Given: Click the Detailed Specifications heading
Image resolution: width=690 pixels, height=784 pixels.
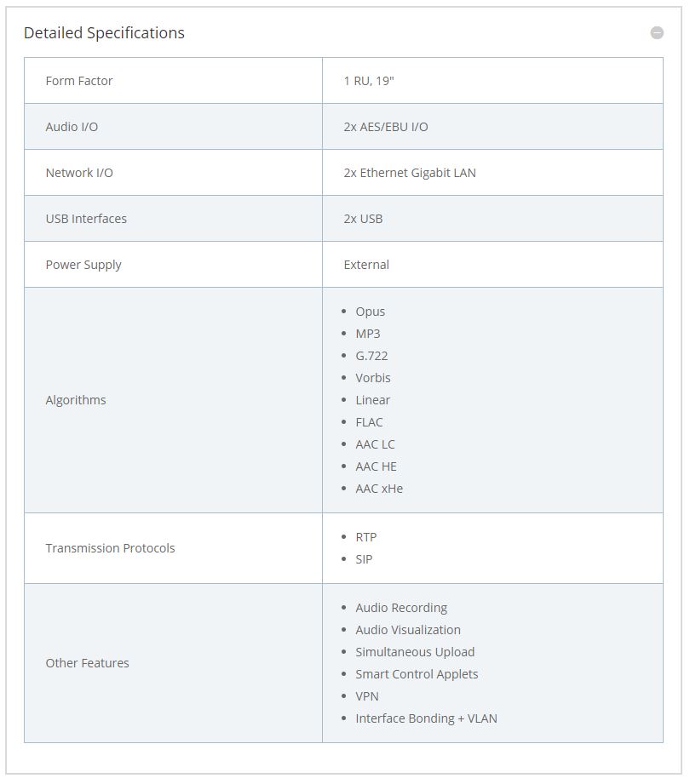Looking at the screenshot, I should point(104,33).
